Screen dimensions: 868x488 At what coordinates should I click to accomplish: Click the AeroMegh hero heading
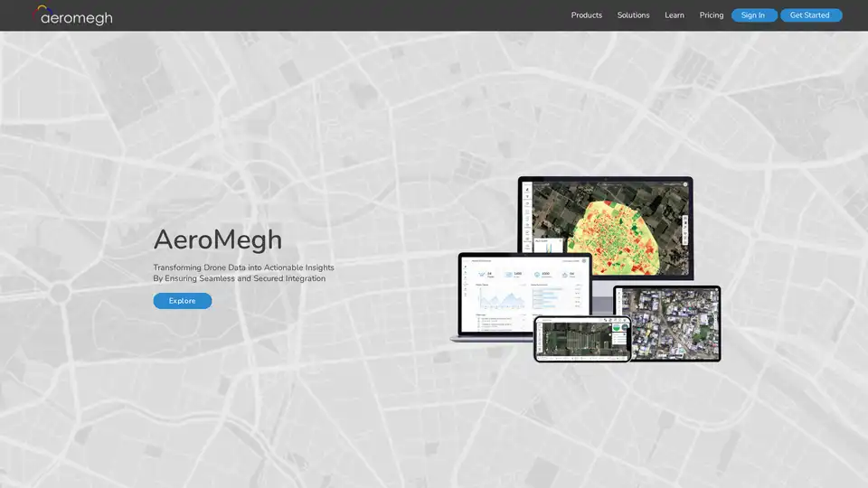coord(217,239)
